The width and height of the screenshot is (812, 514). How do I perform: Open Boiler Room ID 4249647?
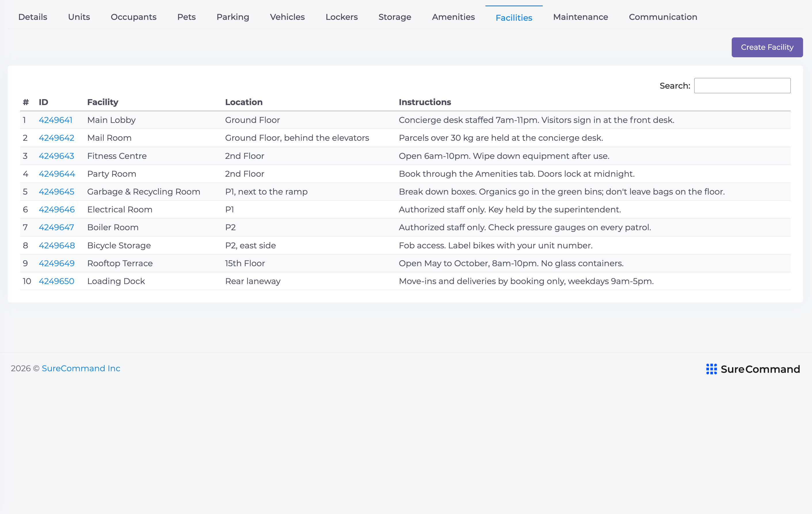[x=56, y=227]
